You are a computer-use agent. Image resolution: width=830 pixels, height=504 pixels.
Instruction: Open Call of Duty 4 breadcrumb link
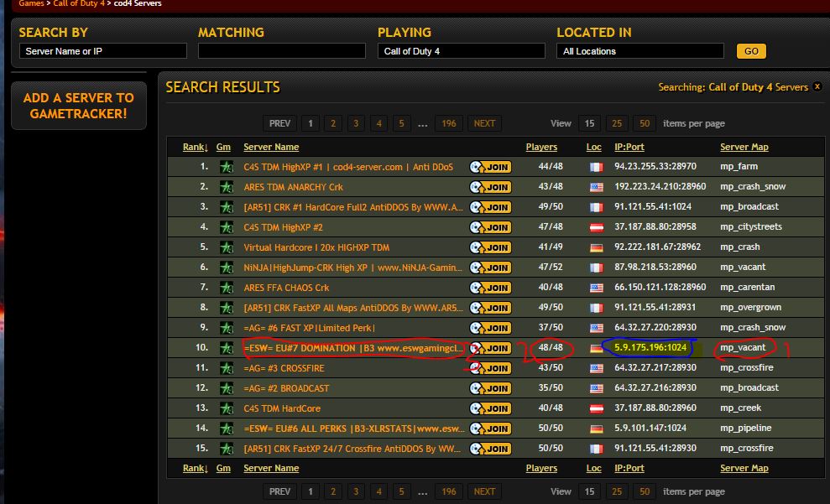click(79, 3)
